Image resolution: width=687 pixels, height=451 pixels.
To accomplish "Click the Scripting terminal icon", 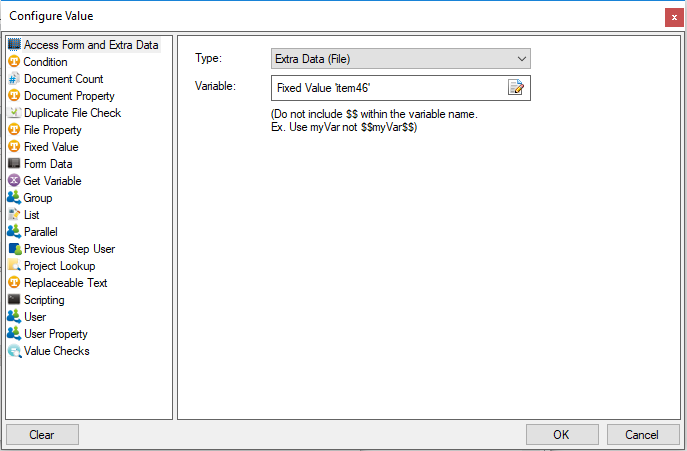I will point(14,300).
